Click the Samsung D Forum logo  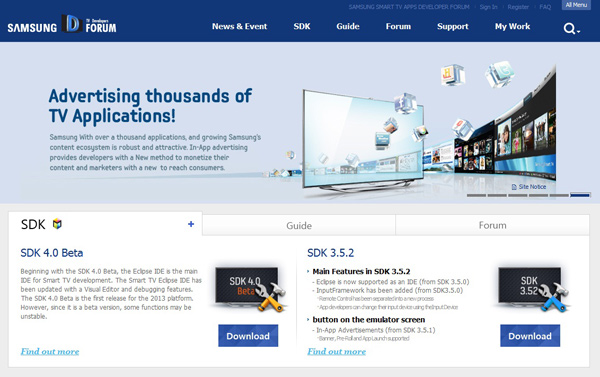coord(62,24)
